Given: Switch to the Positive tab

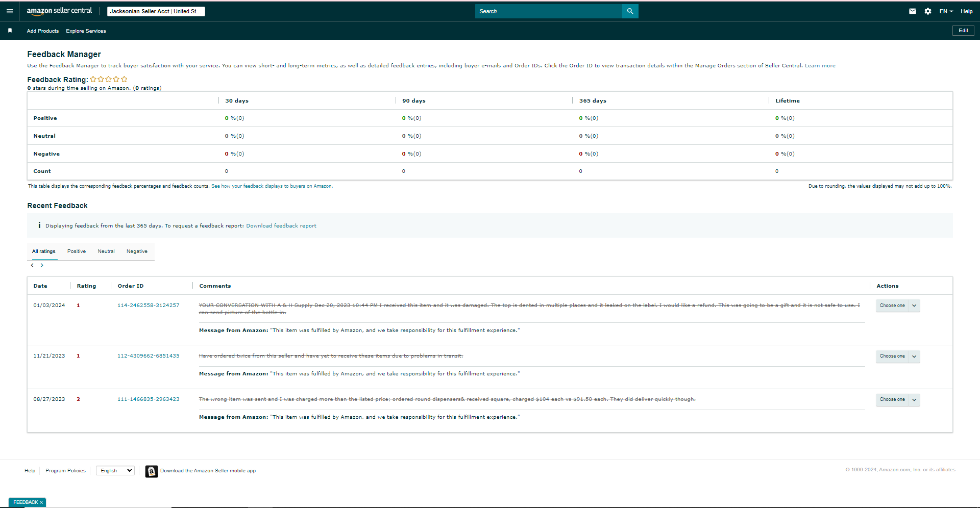Looking at the screenshot, I should click(x=77, y=251).
